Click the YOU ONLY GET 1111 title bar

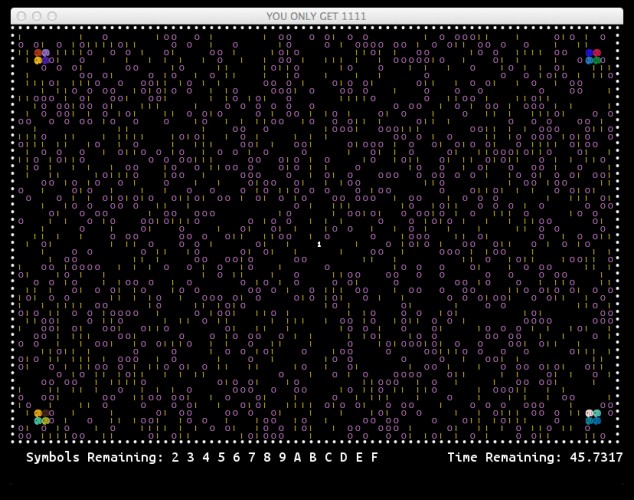317,16
